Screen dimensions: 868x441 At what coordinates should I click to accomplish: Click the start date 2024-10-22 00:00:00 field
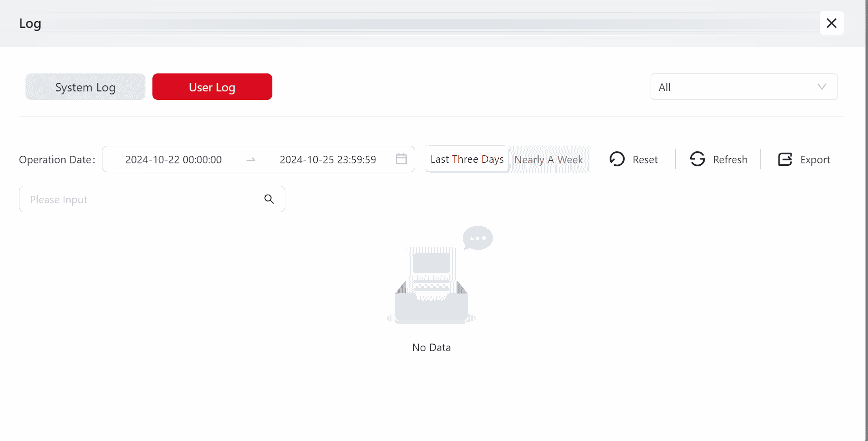click(x=173, y=159)
